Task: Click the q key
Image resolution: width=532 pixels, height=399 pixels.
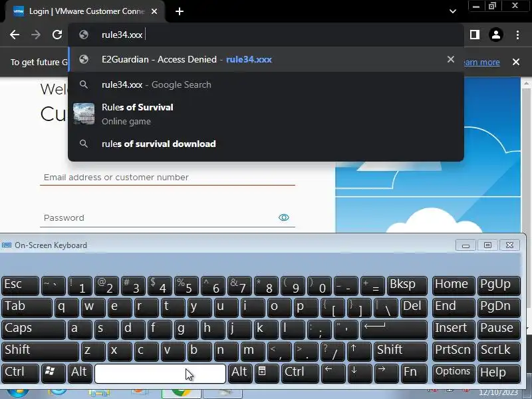Action: point(66,307)
